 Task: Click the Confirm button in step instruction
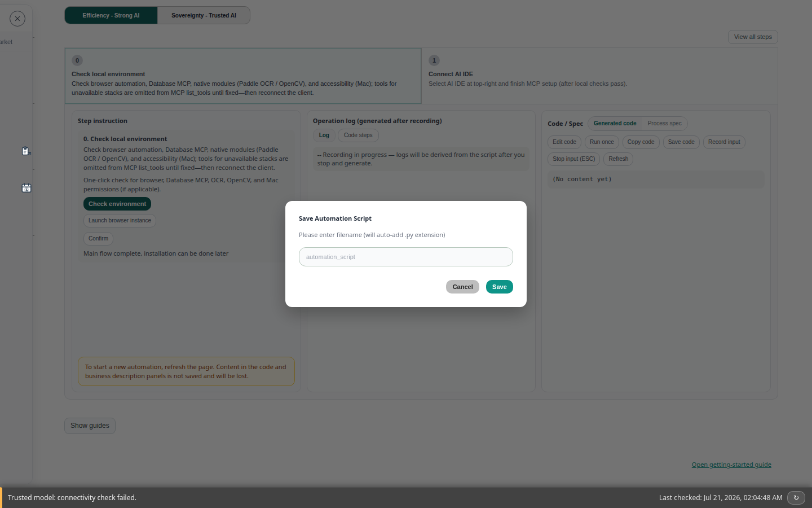click(x=98, y=239)
